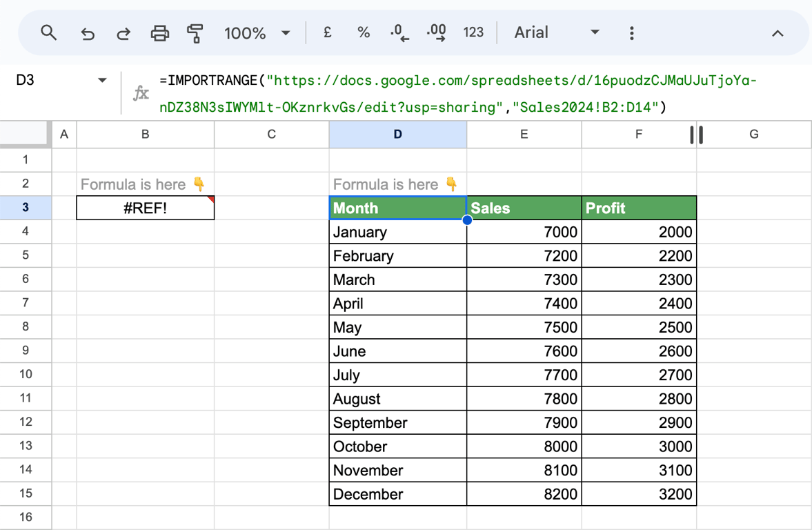Select column E header
This screenshot has height=530, width=812.
click(524, 134)
